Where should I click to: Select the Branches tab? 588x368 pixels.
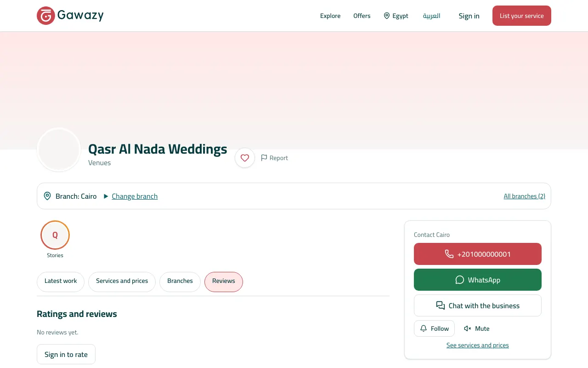pos(180,282)
